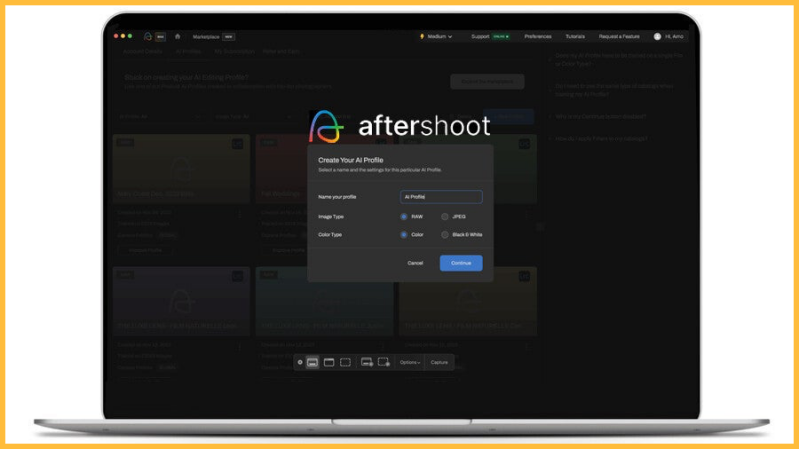The width and height of the screenshot is (799, 449).
Task: Click the Capture button in the screenshot toolbar
Action: 439,362
